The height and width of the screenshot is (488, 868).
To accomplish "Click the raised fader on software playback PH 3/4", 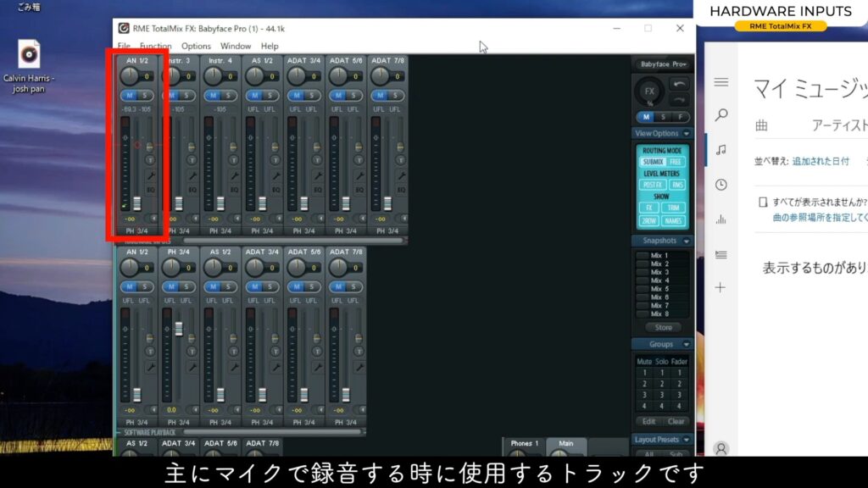I will click(x=179, y=329).
